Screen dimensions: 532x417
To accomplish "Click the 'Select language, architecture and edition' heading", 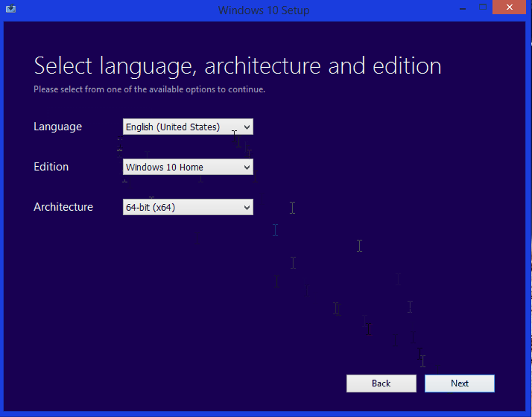I will [x=237, y=66].
